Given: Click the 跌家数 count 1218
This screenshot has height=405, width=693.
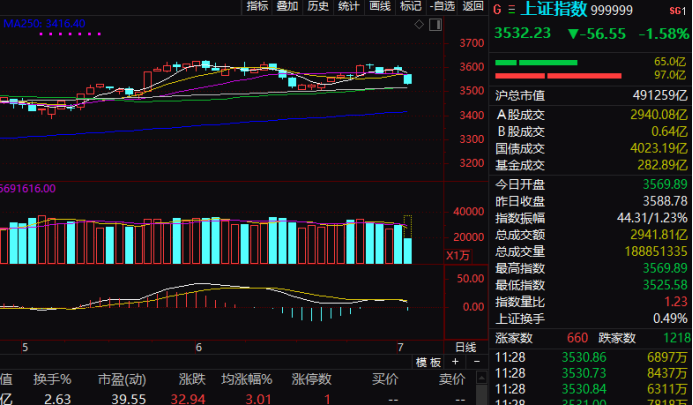Looking at the screenshot, I should tap(677, 338).
